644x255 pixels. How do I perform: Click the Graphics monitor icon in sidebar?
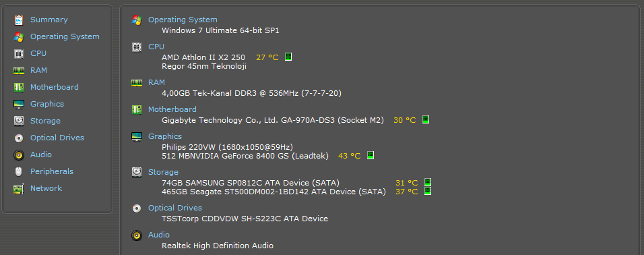[18, 104]
